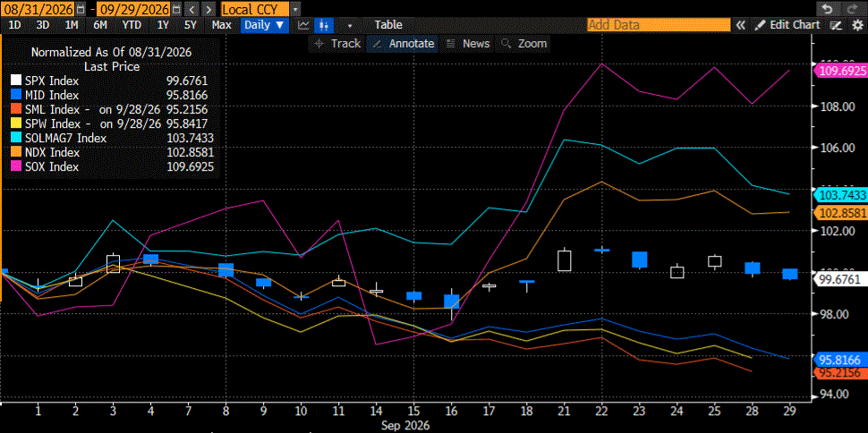Click the SPW Index yellow swatch
868x433 pixels.
pos(16,123)
